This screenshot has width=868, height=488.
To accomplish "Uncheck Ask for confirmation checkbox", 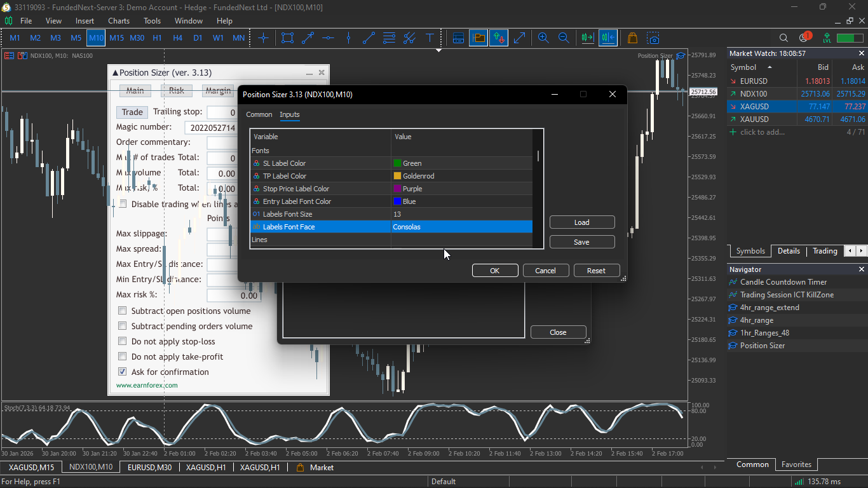I will pyautogui.click(x=123, y=372).
